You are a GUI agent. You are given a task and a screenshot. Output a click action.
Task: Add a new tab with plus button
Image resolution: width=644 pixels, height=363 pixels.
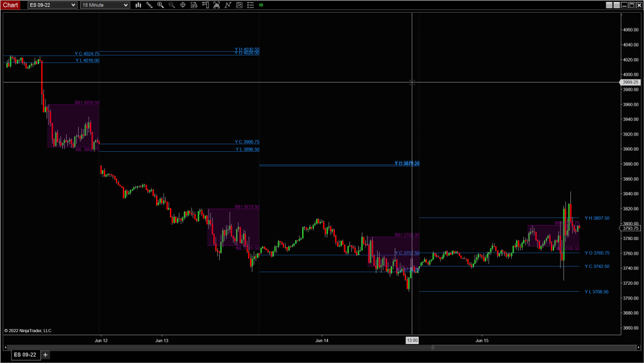click(x=45, y=355)
